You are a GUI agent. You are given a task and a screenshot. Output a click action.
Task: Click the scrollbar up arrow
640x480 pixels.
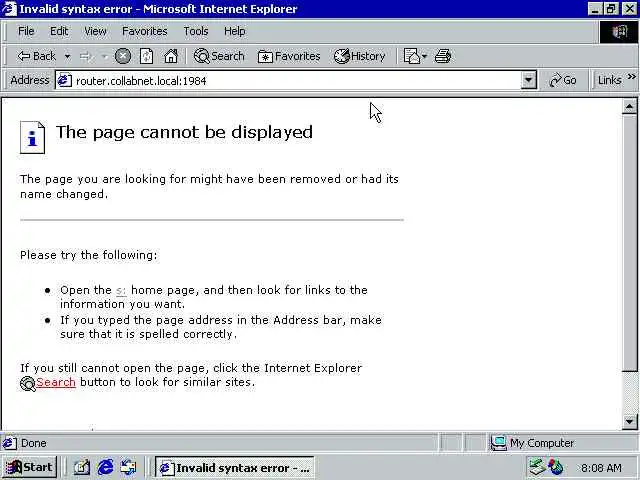coord(629,107)
